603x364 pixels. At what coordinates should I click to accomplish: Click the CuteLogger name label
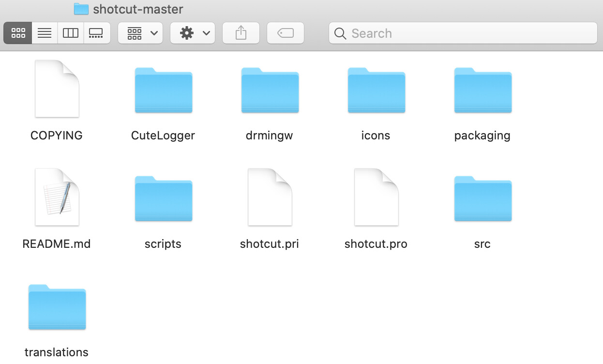click(x=163, y=136)
